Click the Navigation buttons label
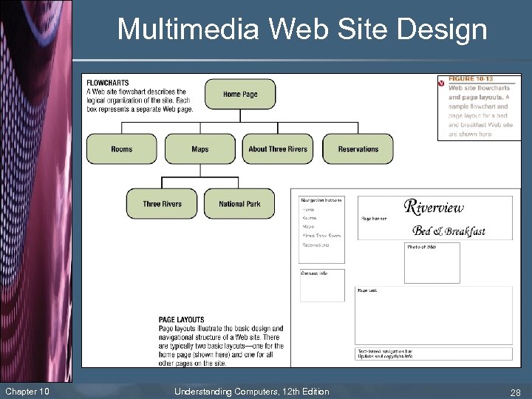 (x=321, y=200)
